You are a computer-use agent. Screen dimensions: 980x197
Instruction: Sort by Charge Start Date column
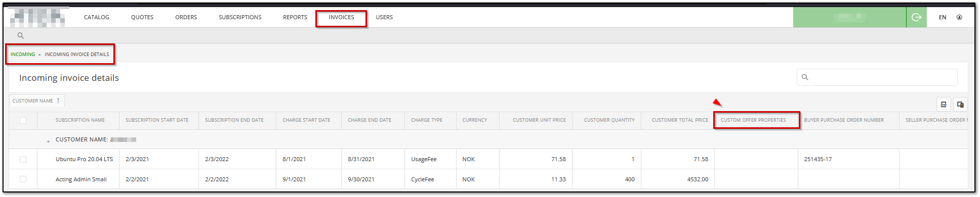tap(306, 120)
